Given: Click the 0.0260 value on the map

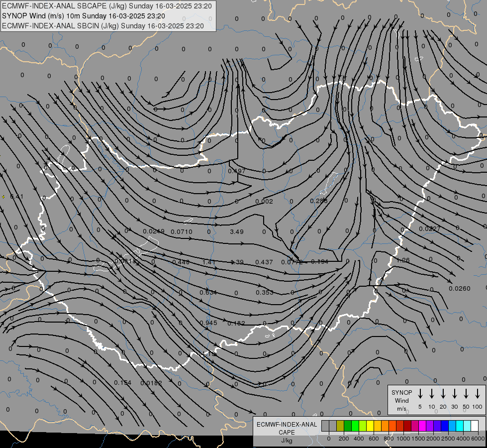Looking at the screenshot, I should (x=460, y=289).
